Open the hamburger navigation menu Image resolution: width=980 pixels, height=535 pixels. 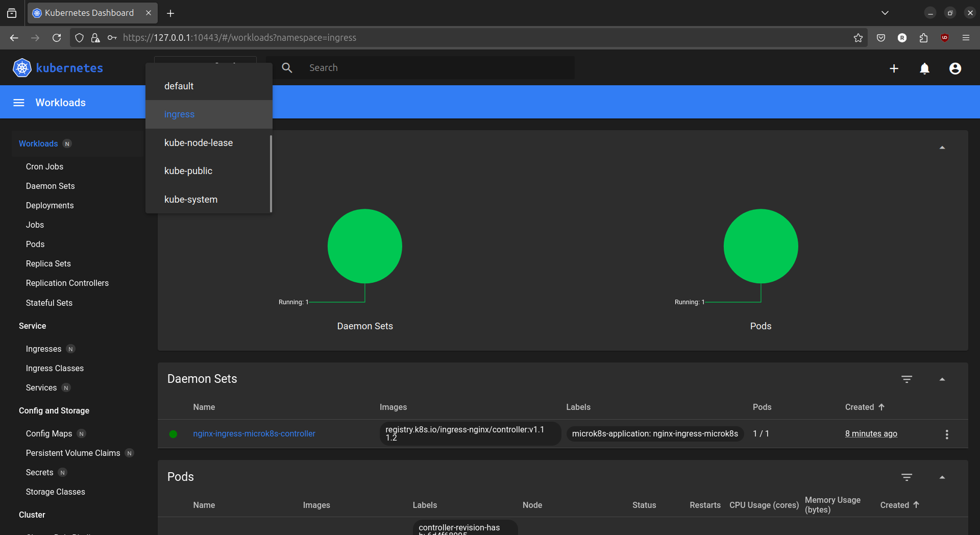19,103
